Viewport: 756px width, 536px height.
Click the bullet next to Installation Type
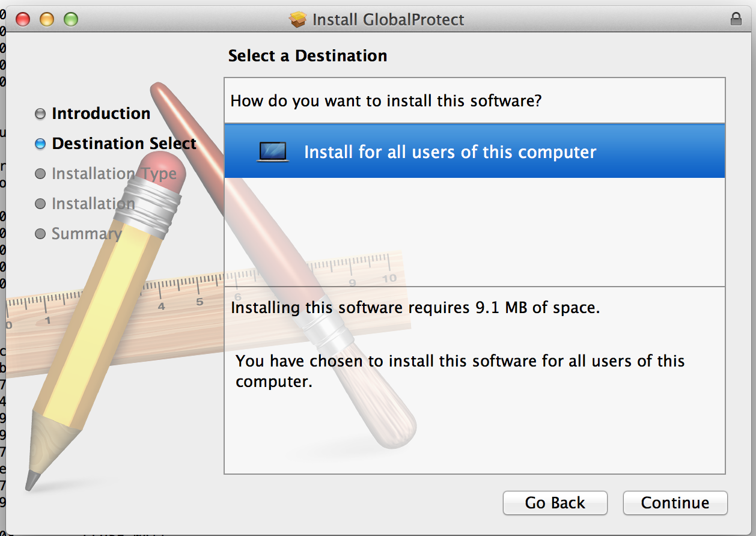(x=40, y=174)
